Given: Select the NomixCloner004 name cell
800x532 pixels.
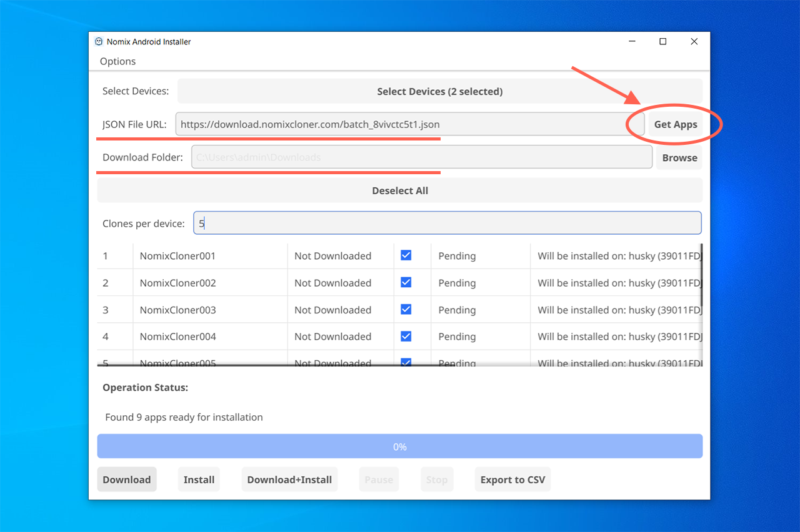Looking at the screenshot, I should (x=210, y=337).
